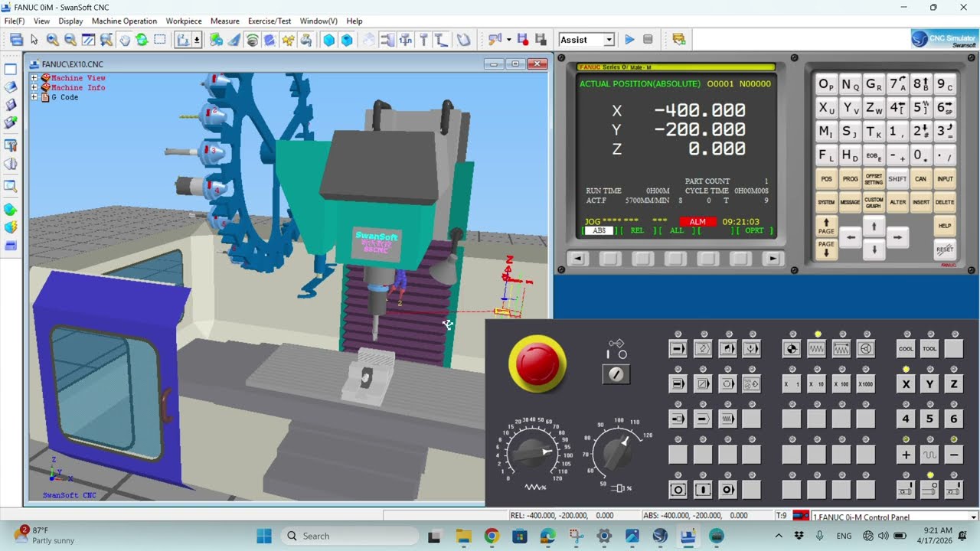Click the dashed rectangle selection icon
The height and width of the screenshot is (551, 980).
pos(159,40)
